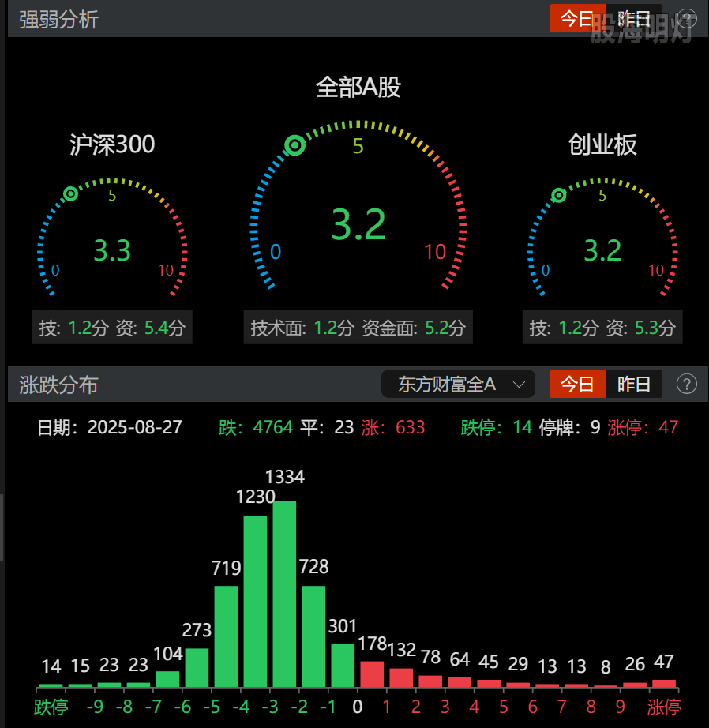This screenshot has height=728, width=709.
Task: Open the 东方财富全A dropdown
Action: tap(458, 384)
